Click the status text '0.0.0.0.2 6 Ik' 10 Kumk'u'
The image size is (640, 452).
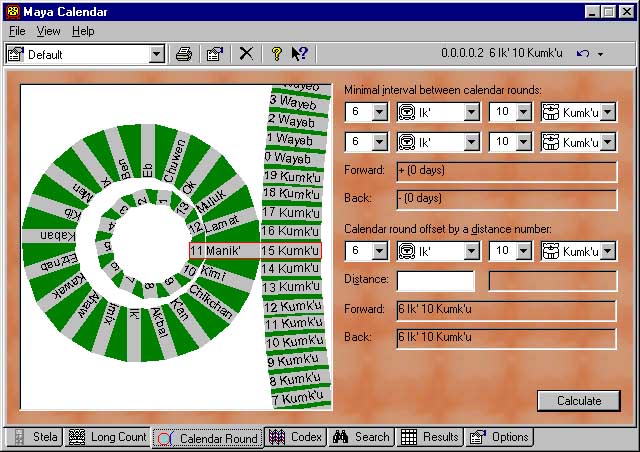click(502, 53)
